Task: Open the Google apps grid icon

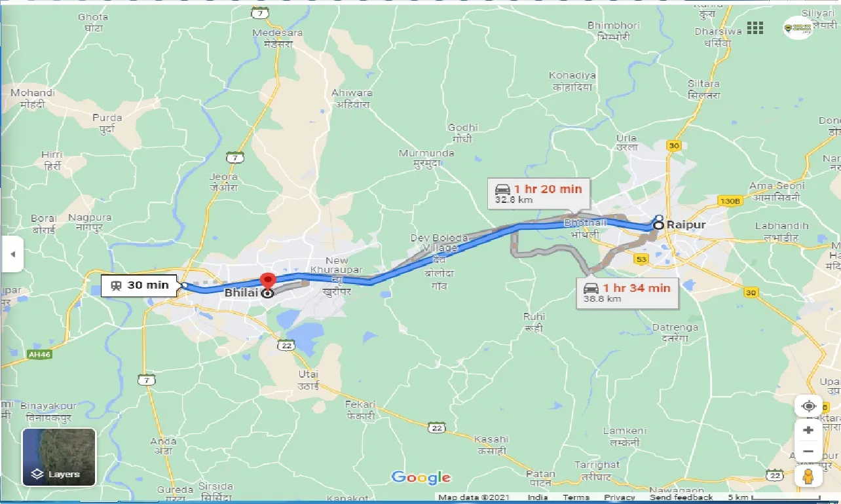Action: [x=755, y=27]
